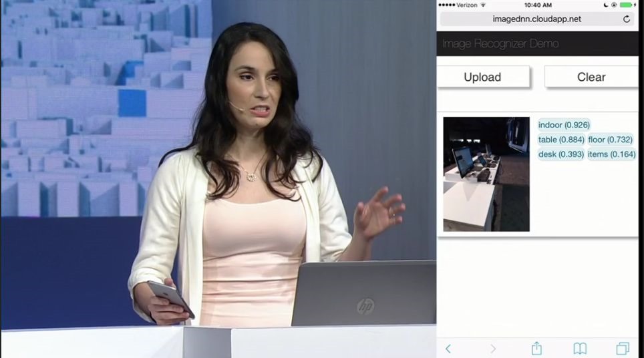Screen dimensions: 644x358
Task: Tap the Upload button
Action: [483, 77]
